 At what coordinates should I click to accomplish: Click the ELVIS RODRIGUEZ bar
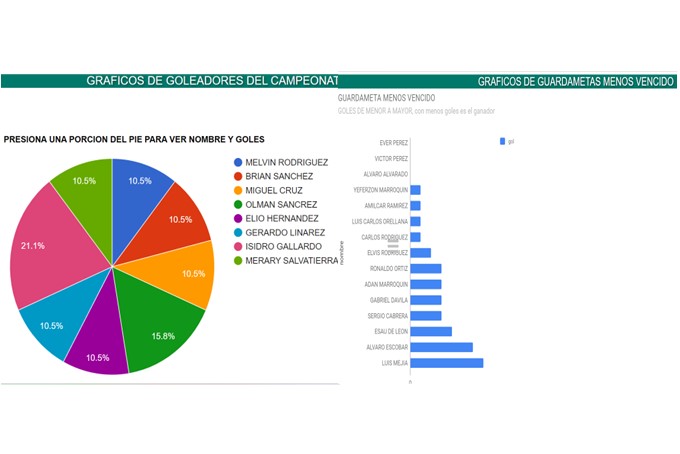pyautogui.click(x=421, y=253)
